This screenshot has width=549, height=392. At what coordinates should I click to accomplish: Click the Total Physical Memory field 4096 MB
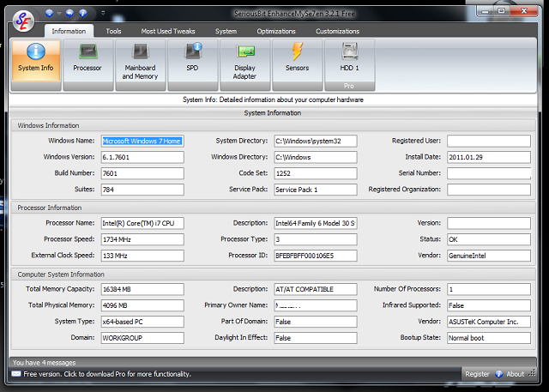[142, 305]
